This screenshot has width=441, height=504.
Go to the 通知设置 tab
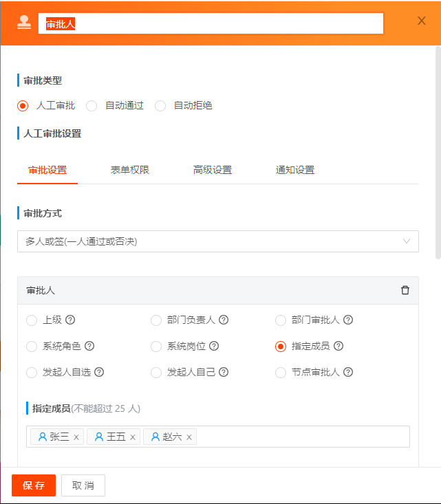tap(295, 170)
